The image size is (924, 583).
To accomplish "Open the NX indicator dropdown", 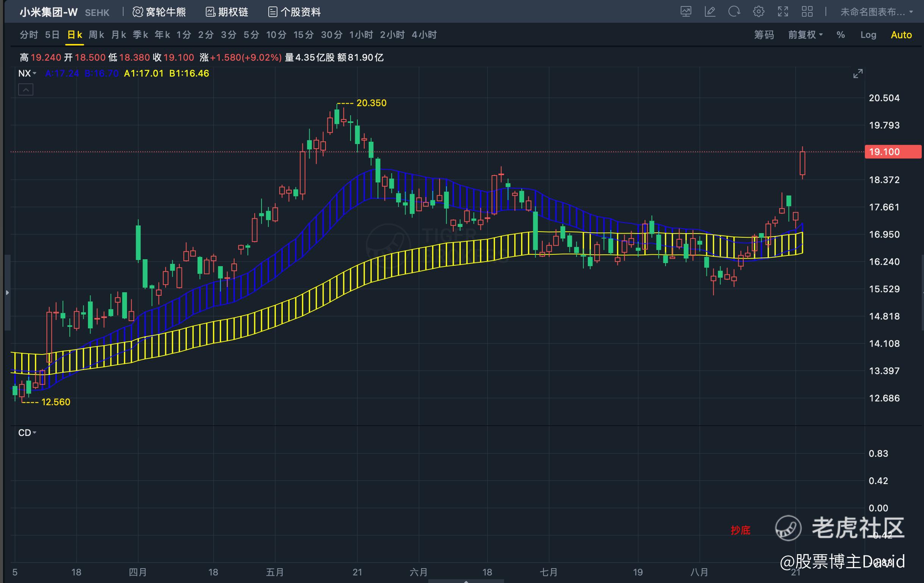I will [27, 73].
